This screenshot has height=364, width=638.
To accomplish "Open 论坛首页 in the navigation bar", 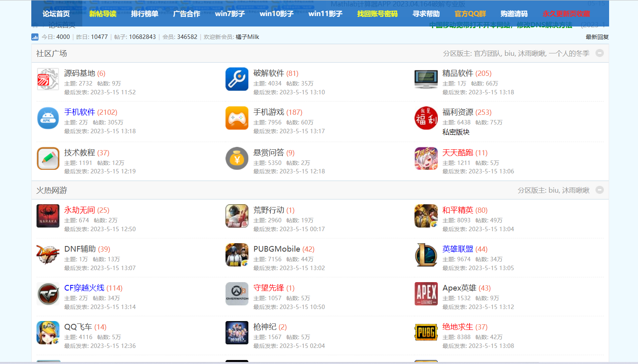I will tap(56, 14).
